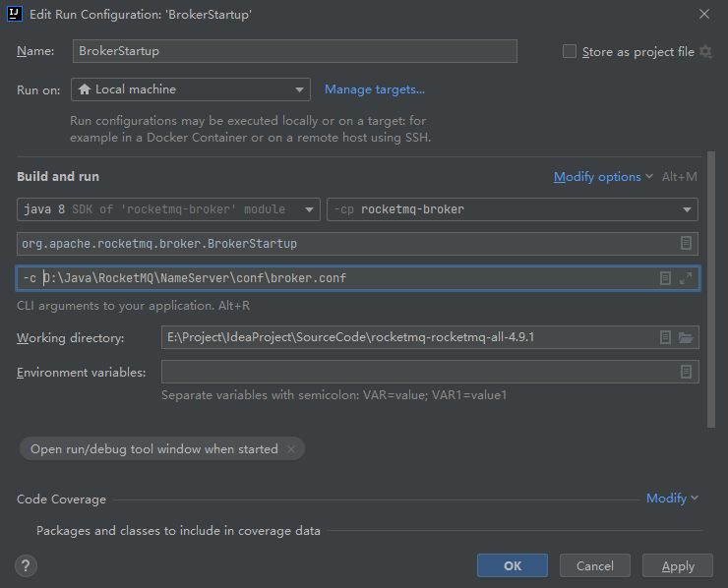This screenshot has height=588, width=728.
Task: Remove the Open run/debug tool window chip
Action: point(291,449)
